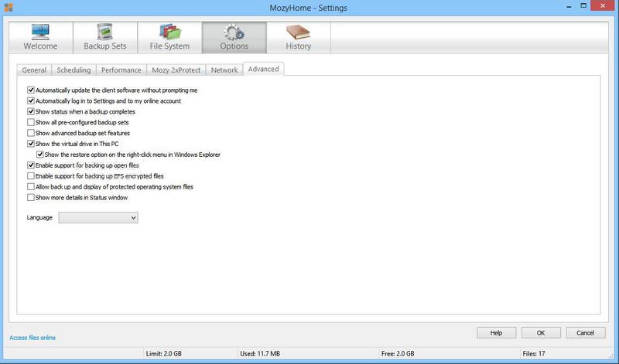Open the Access files online link
Screen dimensions: 619x364
(x=32, y=338)
